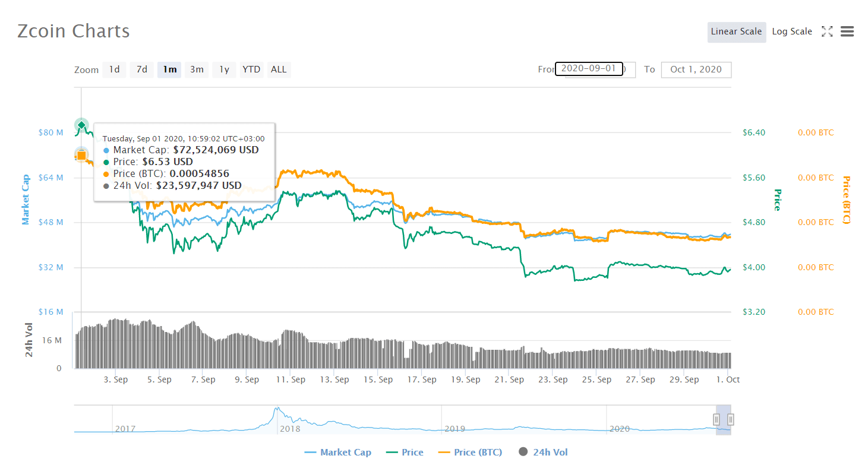Open the From date picker
The image size is (868, 465).
point(589,69)
